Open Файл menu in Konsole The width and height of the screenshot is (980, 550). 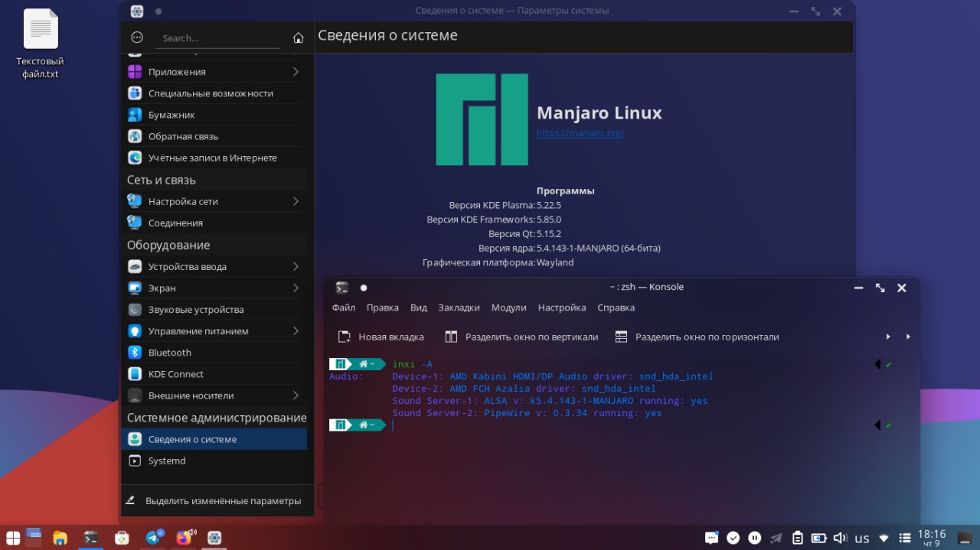pos(344,308)
